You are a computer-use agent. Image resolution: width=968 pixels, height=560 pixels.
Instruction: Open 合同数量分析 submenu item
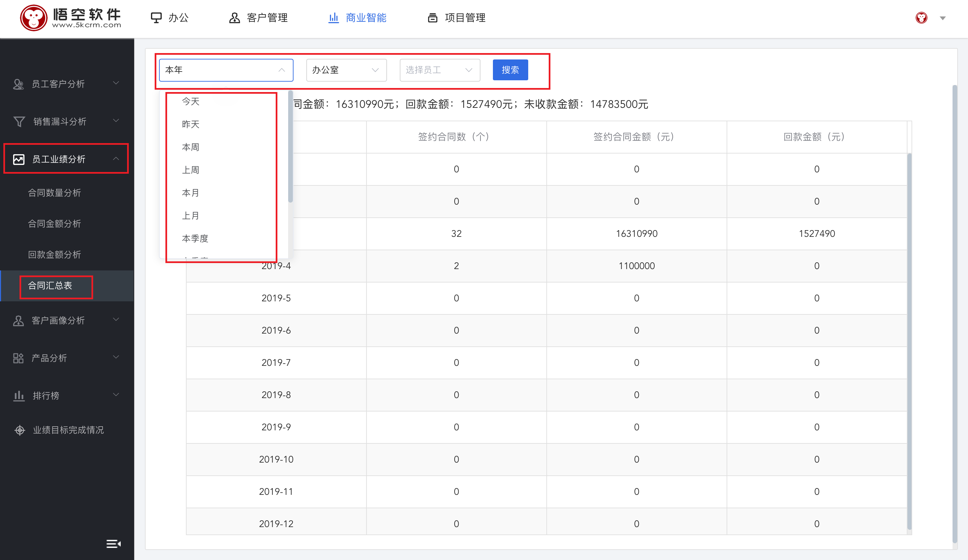(x=67, y=193)
